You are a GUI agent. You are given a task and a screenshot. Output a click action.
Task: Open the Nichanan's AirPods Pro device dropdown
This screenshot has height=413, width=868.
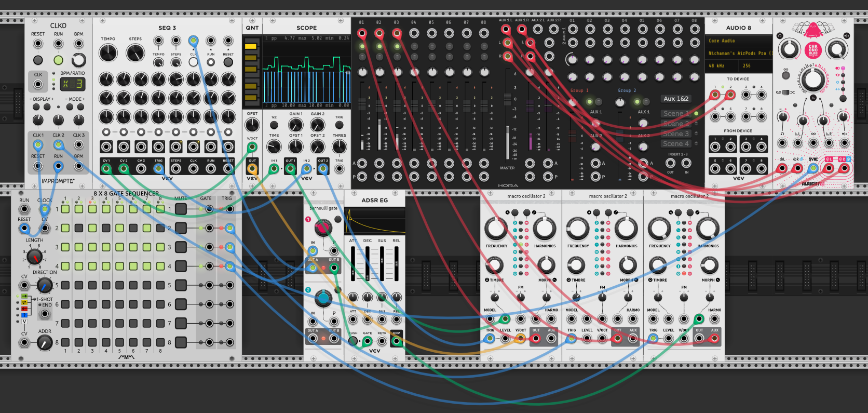(739, 53)
